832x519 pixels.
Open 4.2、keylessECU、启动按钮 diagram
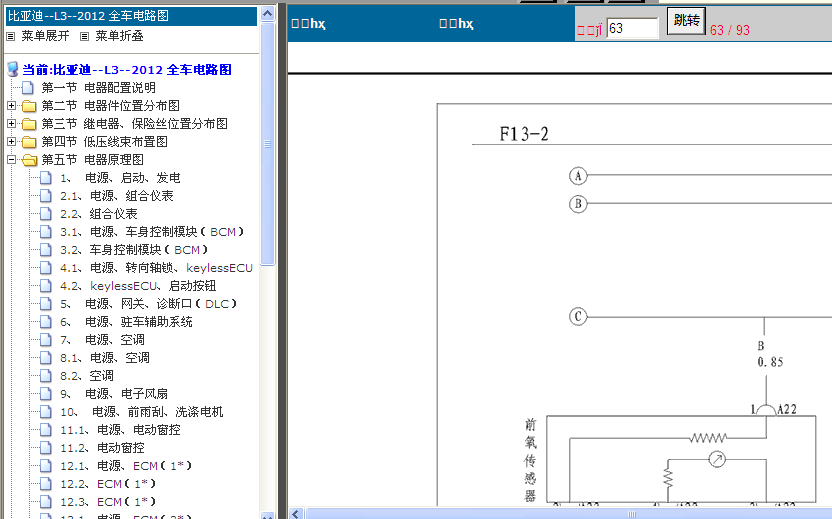click(138, 286)
